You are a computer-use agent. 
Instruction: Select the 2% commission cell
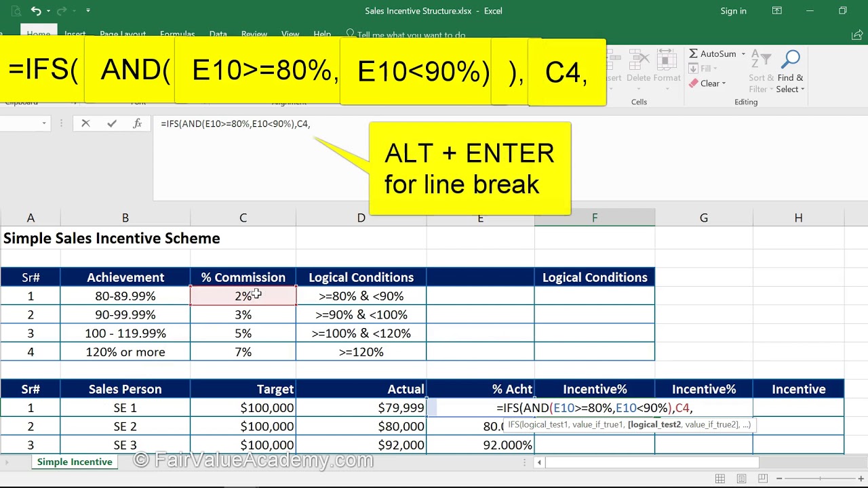coord(243,296)
